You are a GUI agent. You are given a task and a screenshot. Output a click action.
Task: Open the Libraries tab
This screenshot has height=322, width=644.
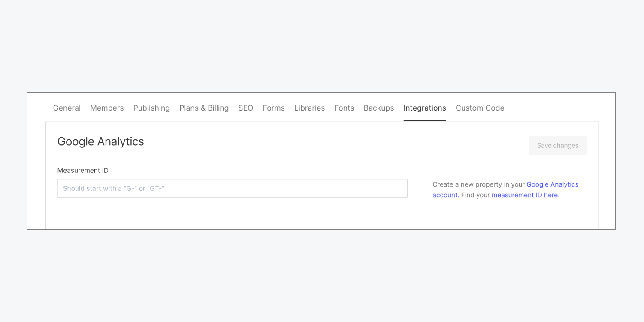309,108
